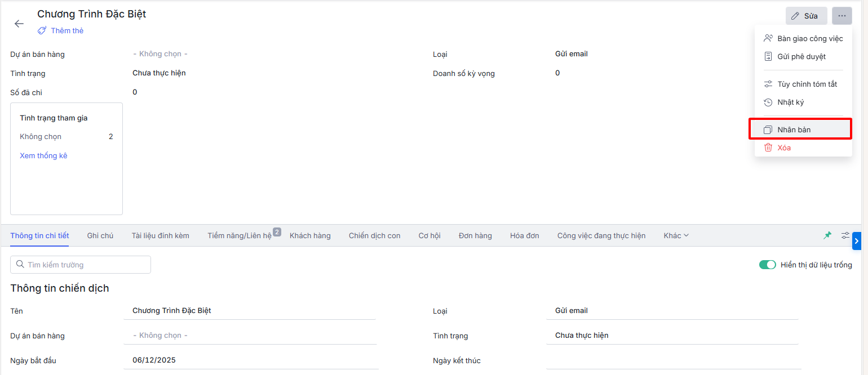
Task: Choose Bàn giao công việc menu item
Action: pyautogui.click(x=809, y=38)
